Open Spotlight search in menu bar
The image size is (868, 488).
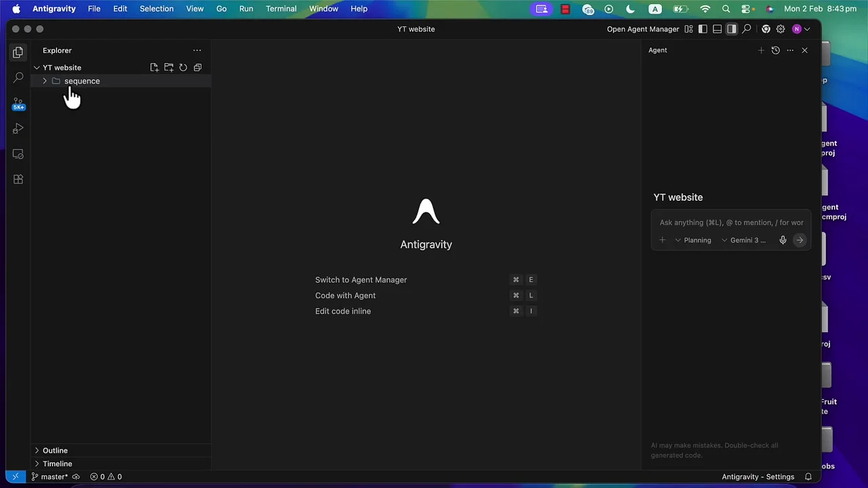(x=726, y=9)
